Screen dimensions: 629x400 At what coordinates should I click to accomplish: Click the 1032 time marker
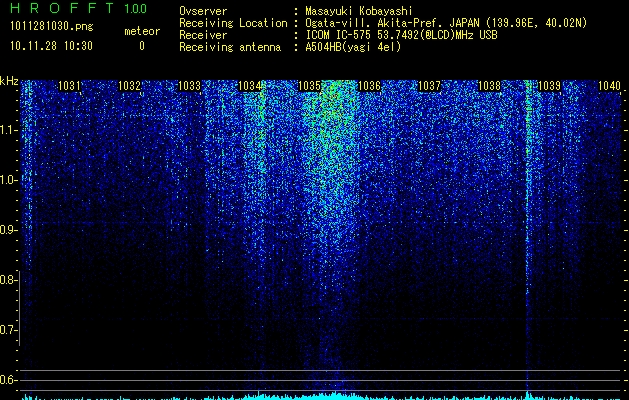130,85
